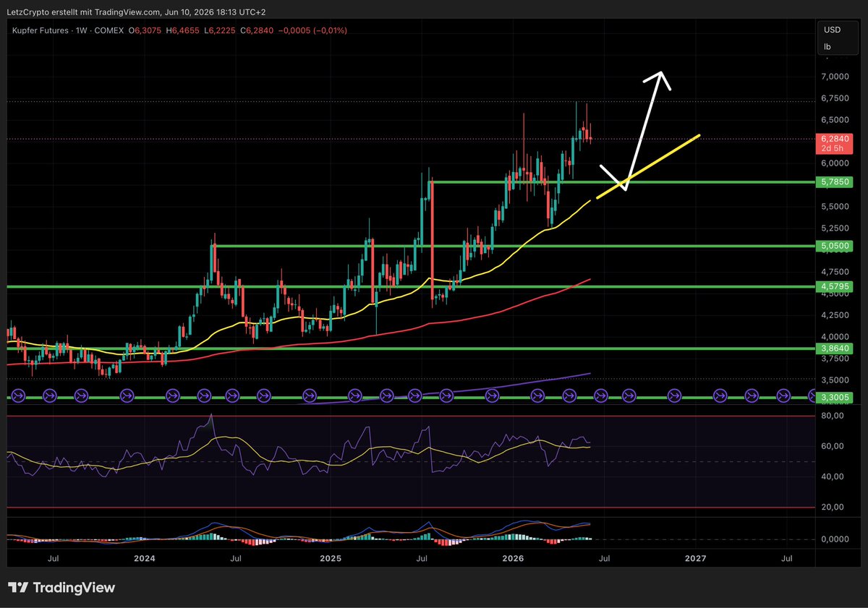The height and width of the screenshot is (608, 868).
Task: Click the 6,7500 price axis tick
Action: click(x=834, y=98)
